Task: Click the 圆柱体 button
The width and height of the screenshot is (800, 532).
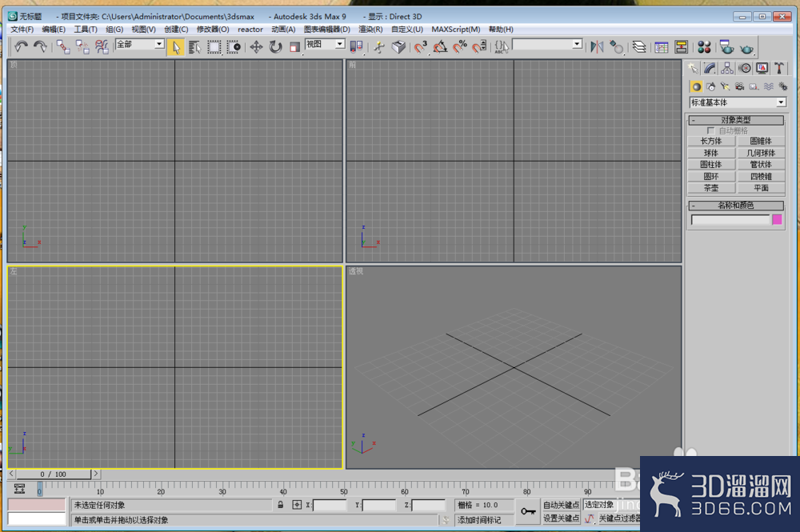Action: click(711, 165)
